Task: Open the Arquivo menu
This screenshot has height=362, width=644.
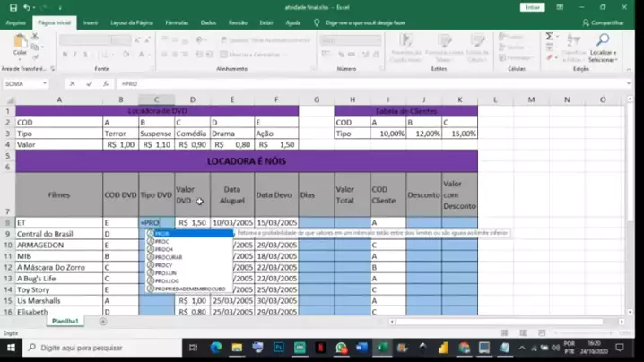Action: click(x=15, y=22)
